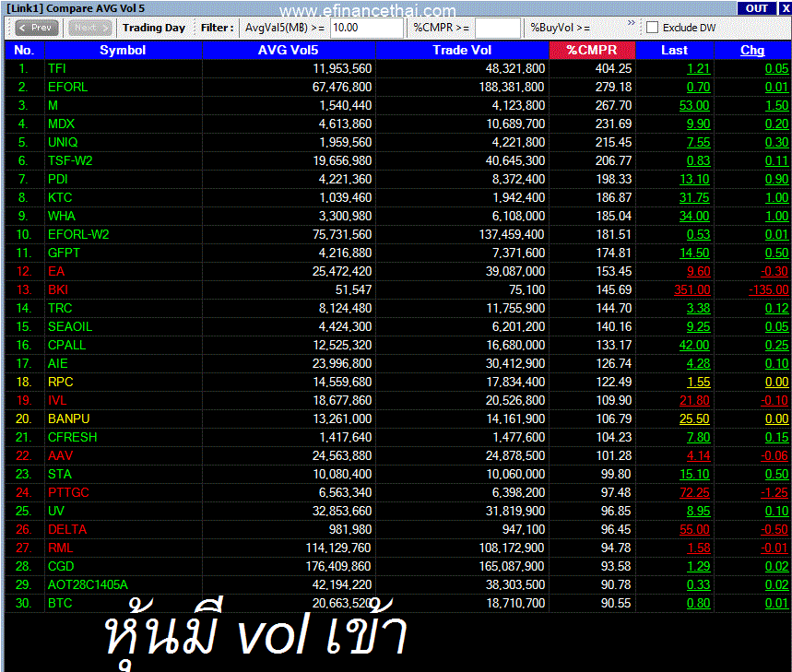
Task: Select the TFI symbol row
Action: 56,68
